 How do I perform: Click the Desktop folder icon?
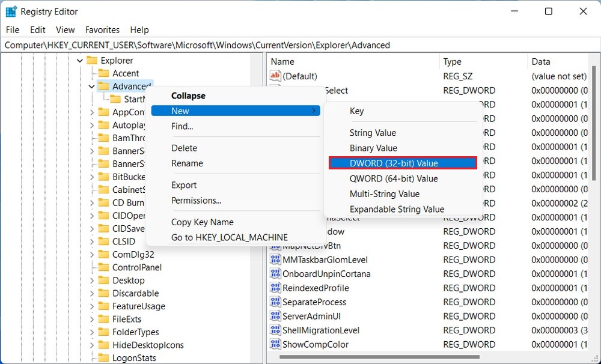[103, 281]
